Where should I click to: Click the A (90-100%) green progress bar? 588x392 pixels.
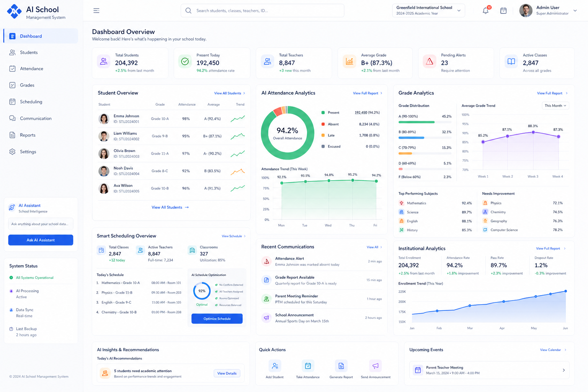click(x=416, y=122)
